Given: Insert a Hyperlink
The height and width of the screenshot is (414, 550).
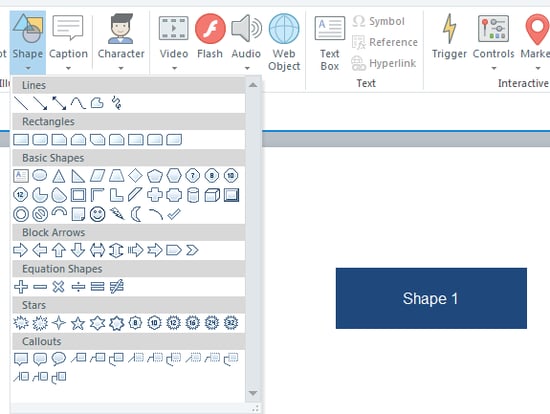Looking at the screenshot, I should coord(384,64).
